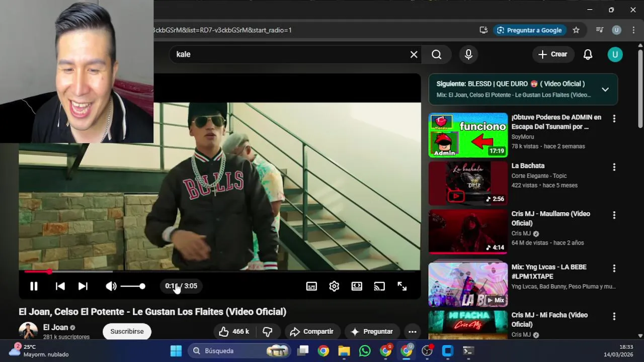Start voice search with the microphone

(x=468, y=54)
